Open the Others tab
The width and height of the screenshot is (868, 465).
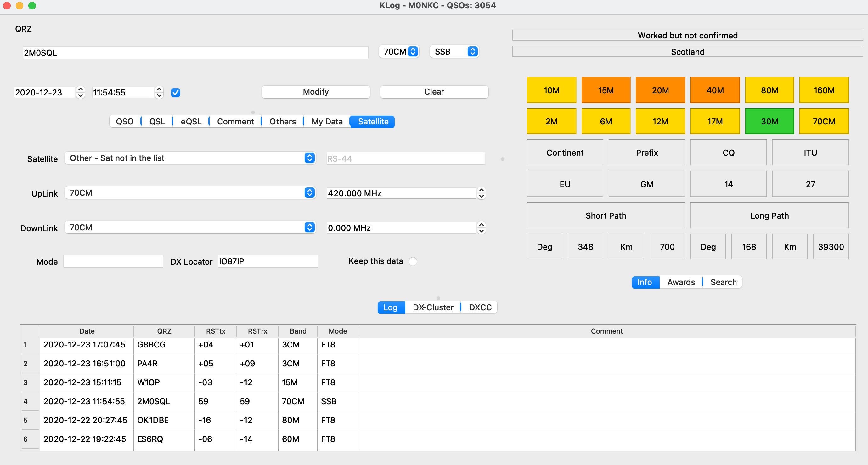[x=282, y=121]
